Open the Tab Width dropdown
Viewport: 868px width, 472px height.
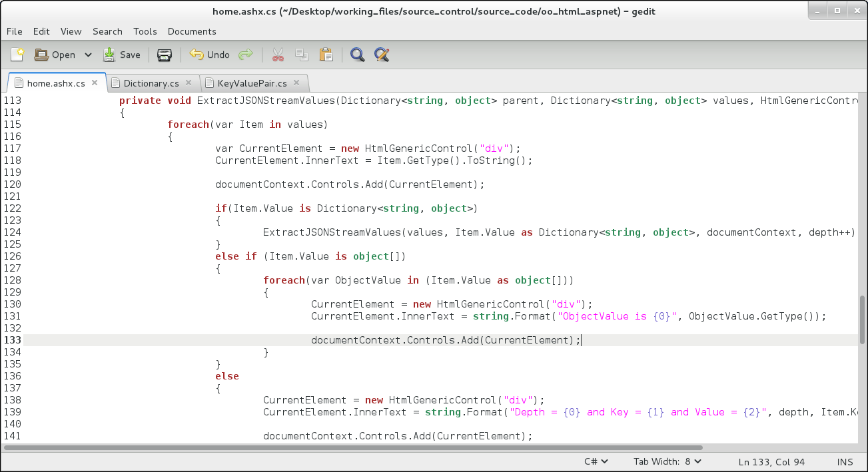coord(667,461)
